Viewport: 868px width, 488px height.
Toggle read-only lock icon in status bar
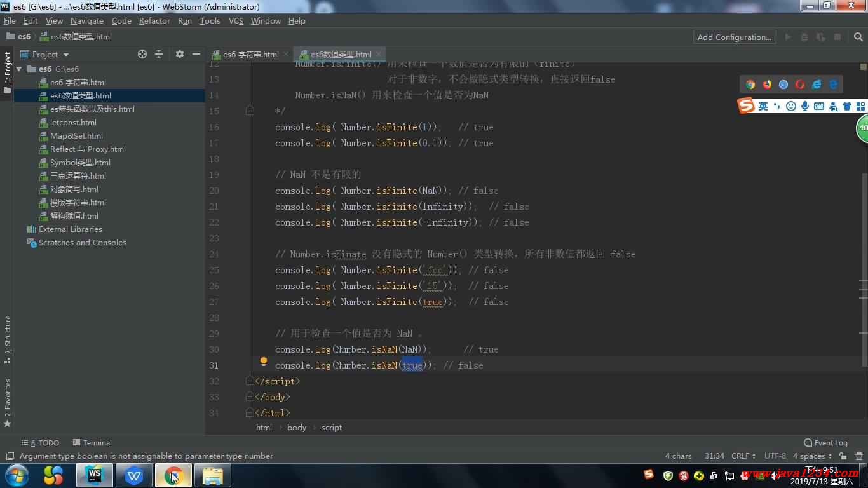(843, 456)
